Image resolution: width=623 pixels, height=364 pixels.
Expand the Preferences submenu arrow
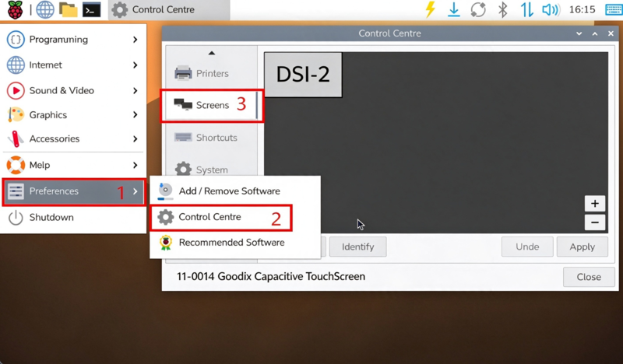coord(136,191)
